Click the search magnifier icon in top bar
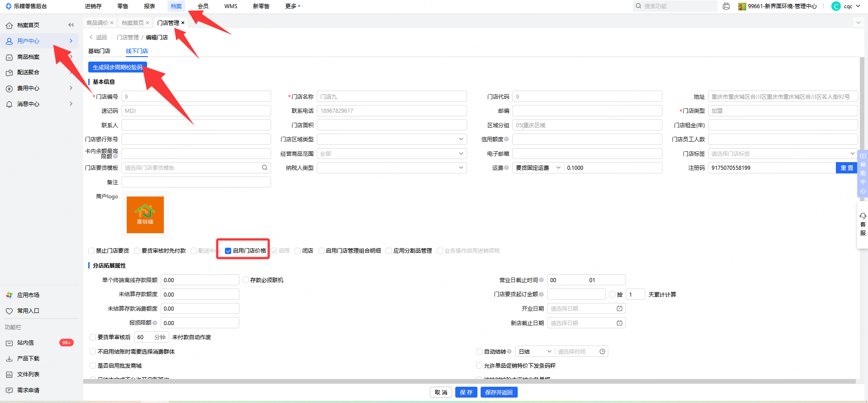868x403 pixels. click(639, 6)
